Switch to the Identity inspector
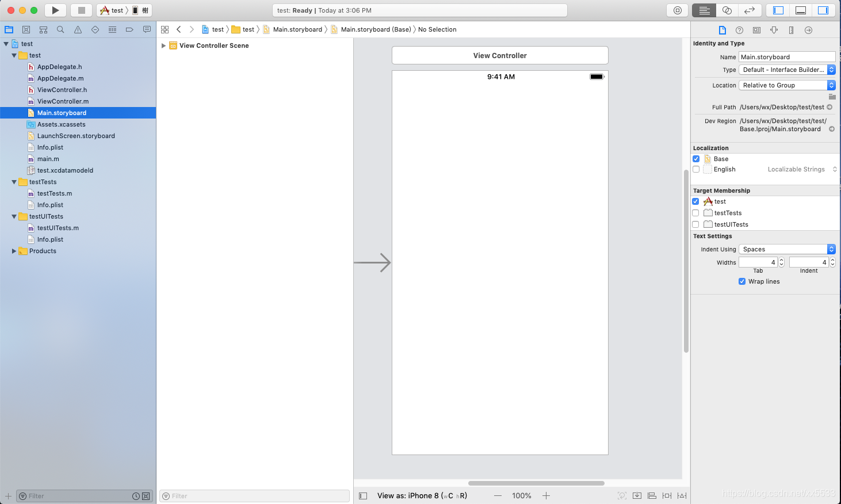The image size is (841, 504). click(x=757, y=30)
